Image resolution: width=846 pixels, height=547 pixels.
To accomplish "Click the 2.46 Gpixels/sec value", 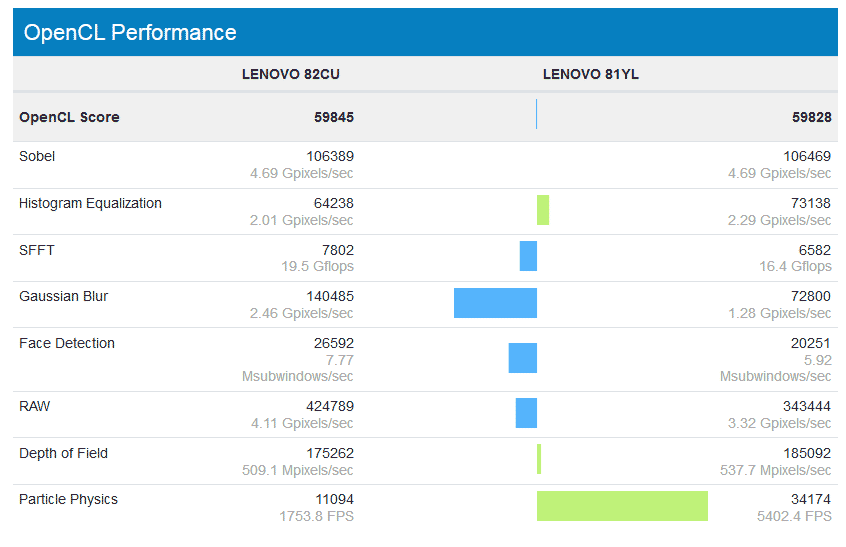I will 302,313.
